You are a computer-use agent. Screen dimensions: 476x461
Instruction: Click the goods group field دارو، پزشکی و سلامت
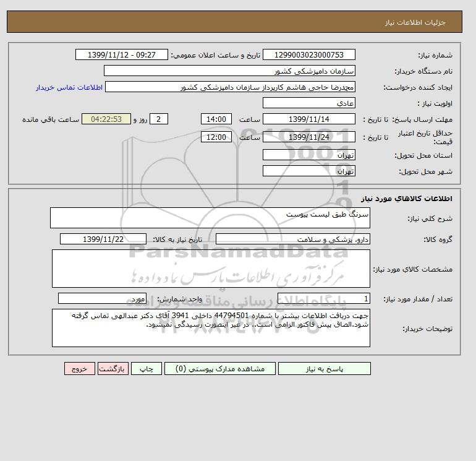[x=292, y=239]
